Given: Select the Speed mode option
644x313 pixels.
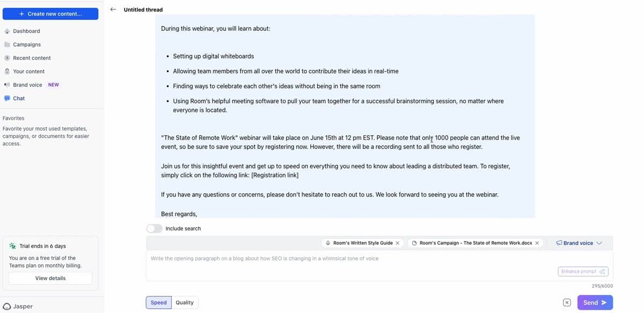Looking at the screenshot, I should click(x=159, y=303).
